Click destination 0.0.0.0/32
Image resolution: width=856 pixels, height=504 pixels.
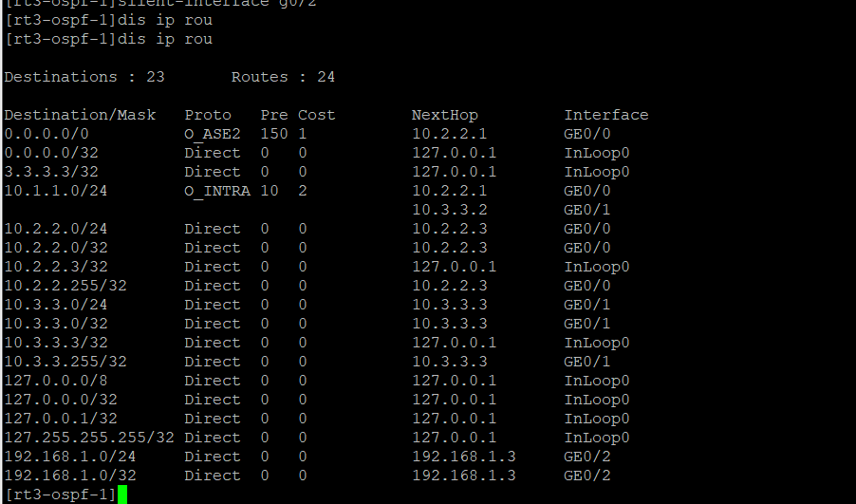point(51,153)
